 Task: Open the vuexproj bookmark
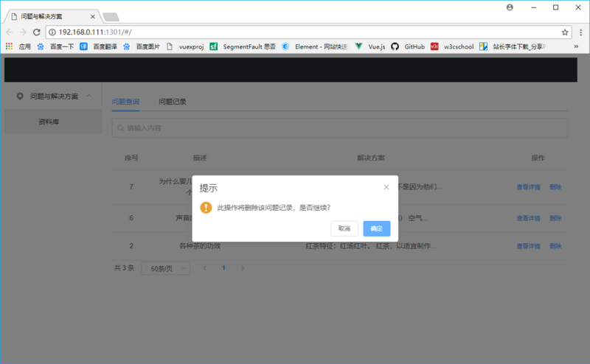pyautogui.click(x=185, y=46)
